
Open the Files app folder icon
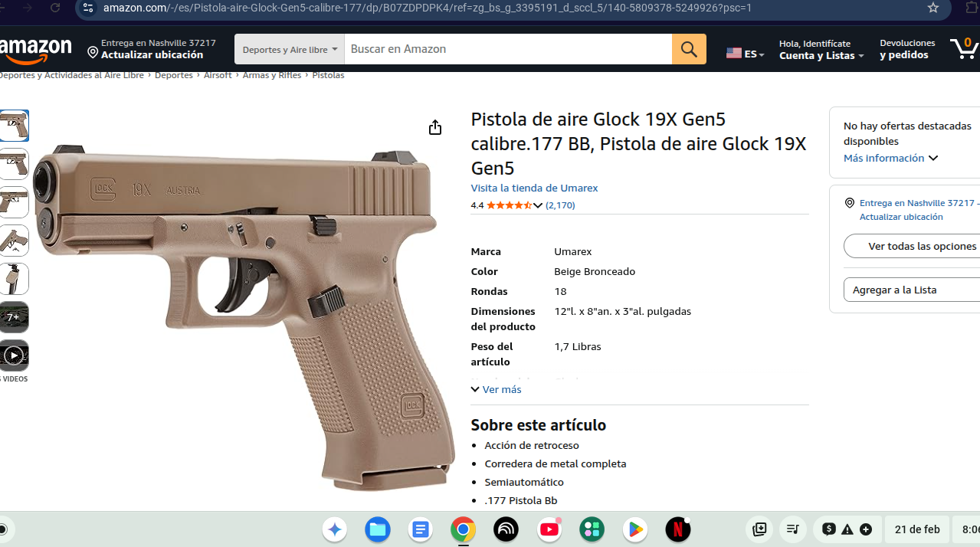pyautogui.click(x=377, y=529)
